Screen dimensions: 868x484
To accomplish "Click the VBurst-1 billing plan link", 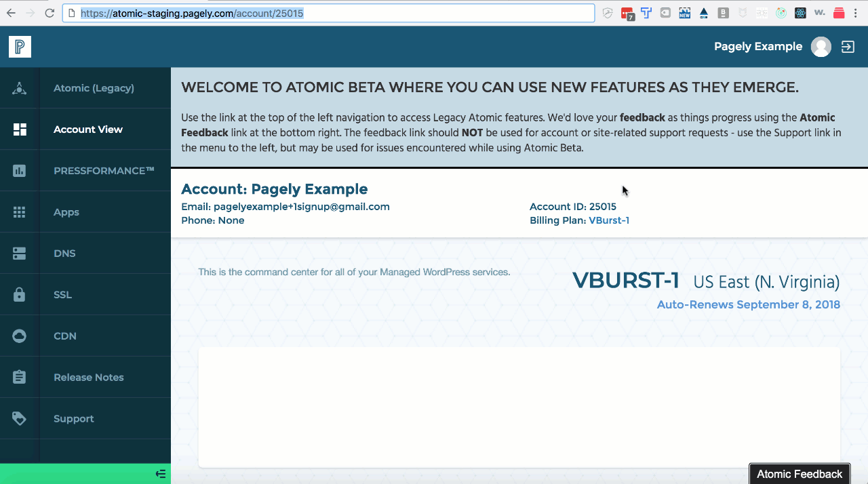I will 609,220.
